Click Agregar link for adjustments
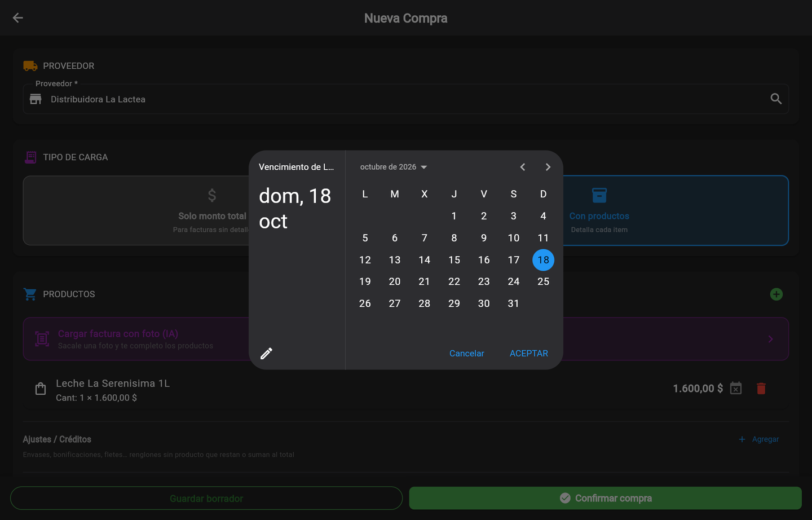 click(x=759, y=439)
